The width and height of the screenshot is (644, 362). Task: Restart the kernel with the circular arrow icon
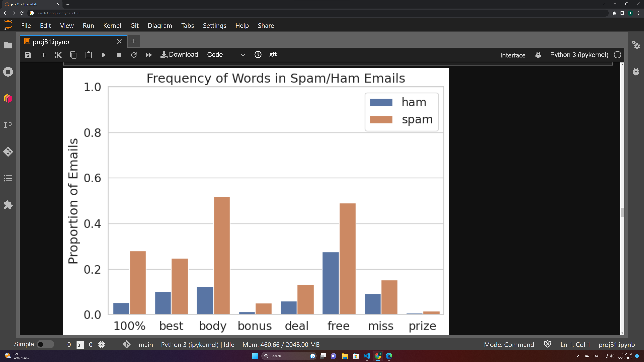pos(134,55)
